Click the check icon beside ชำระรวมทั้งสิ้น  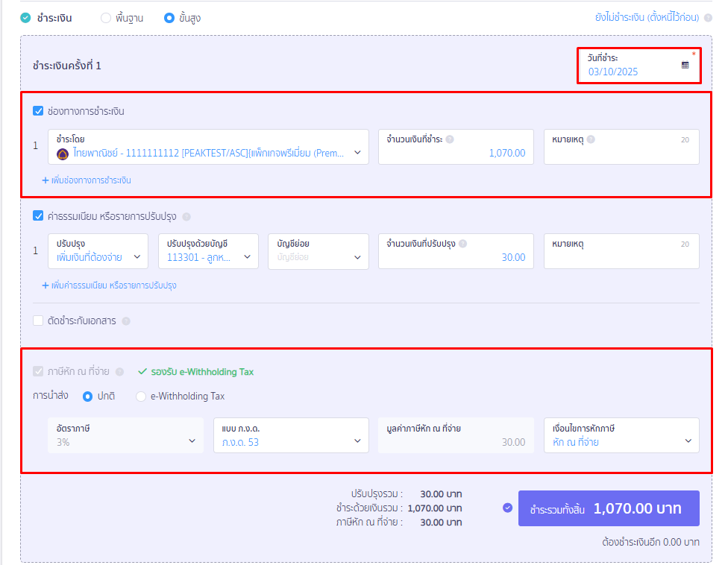507,508
